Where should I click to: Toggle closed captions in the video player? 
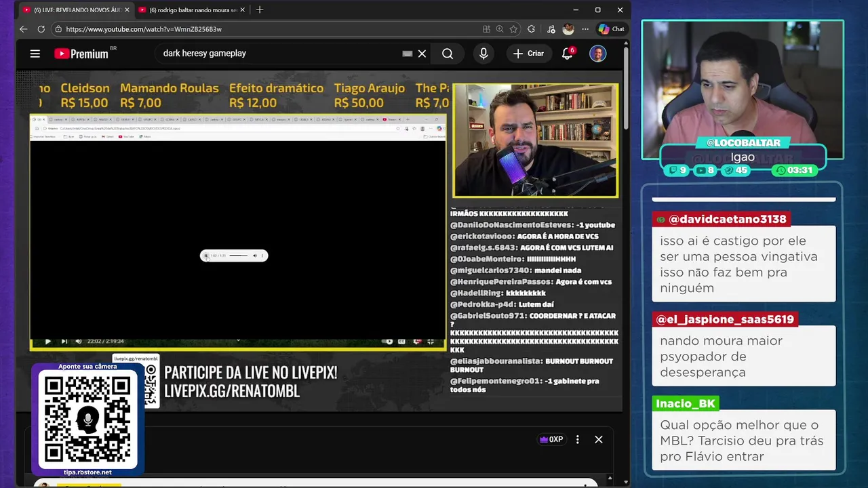click(402, 342)
